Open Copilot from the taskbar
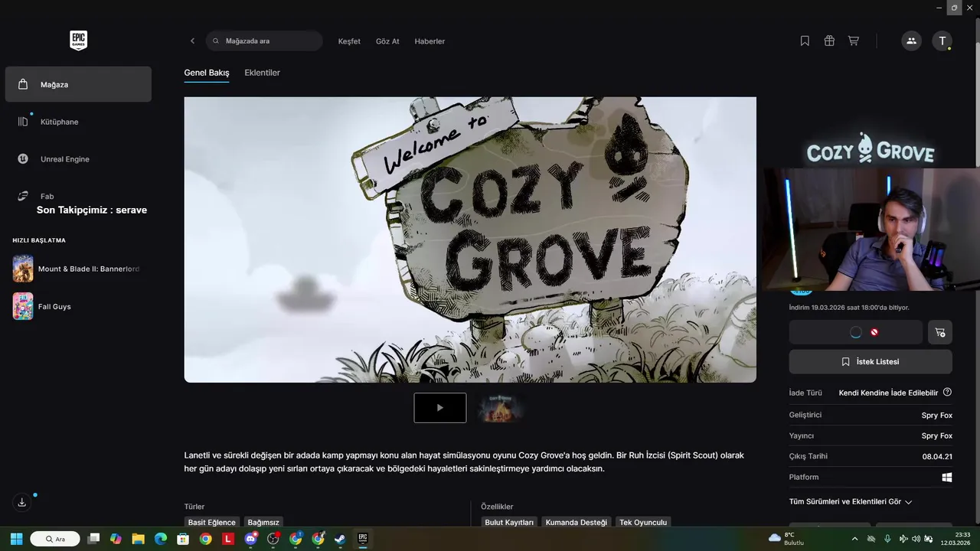Viewport: 980px width, 551px height. [116, 539]
